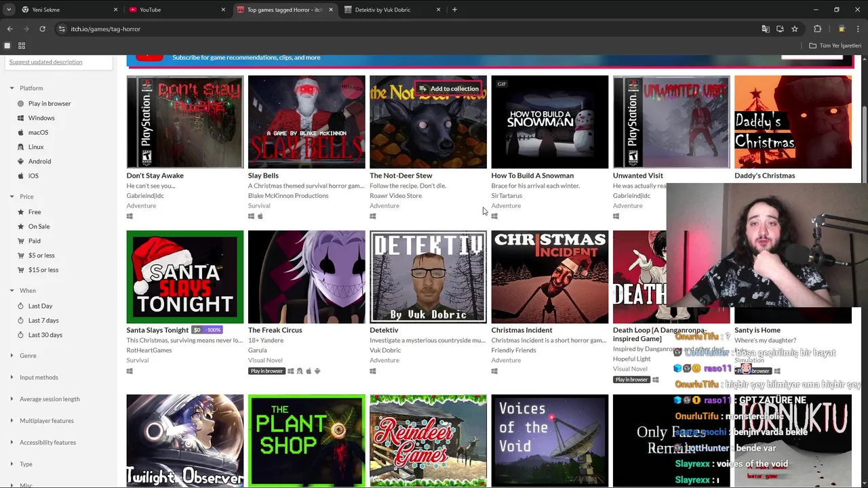Close the YouTube tab
The width and height of the screenshot is (868, 488).
point(223,9)
